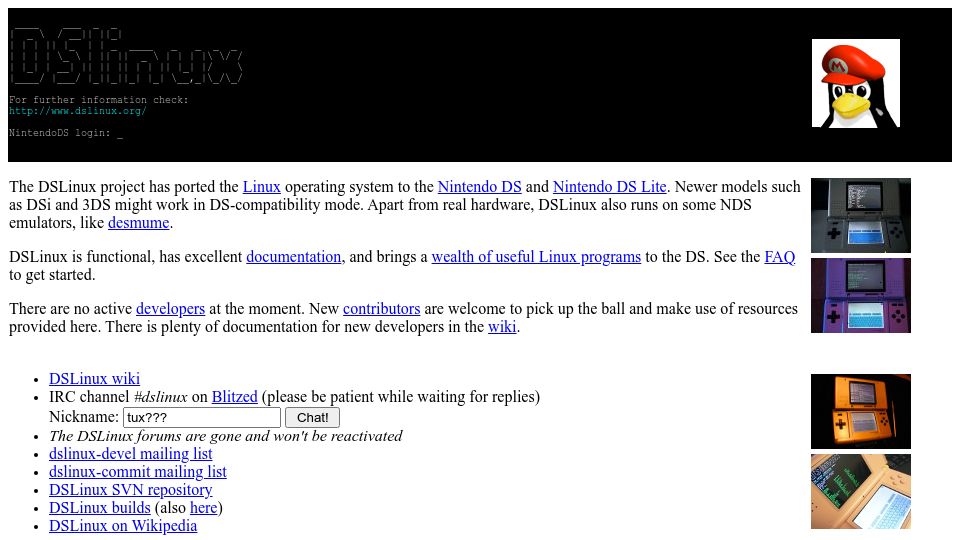View the DS Lite terminal photo thumbnail
This screenshot has width=960, height=540.
coord(861,492)
